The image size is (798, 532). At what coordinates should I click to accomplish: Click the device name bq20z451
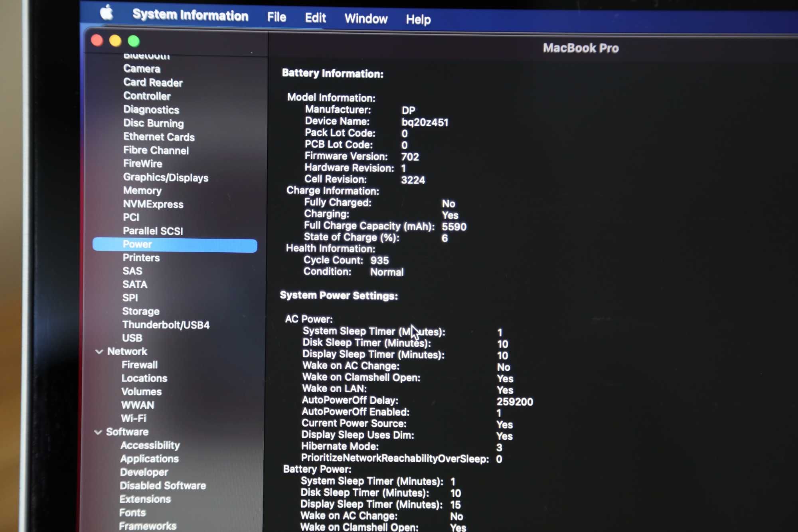point(425,122)
